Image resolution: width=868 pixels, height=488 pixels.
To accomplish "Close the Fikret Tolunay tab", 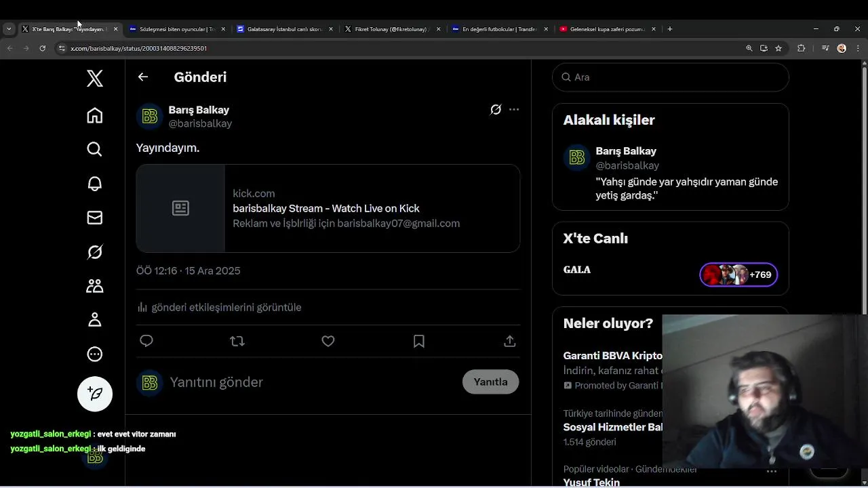I will click(x=438, y=29).
